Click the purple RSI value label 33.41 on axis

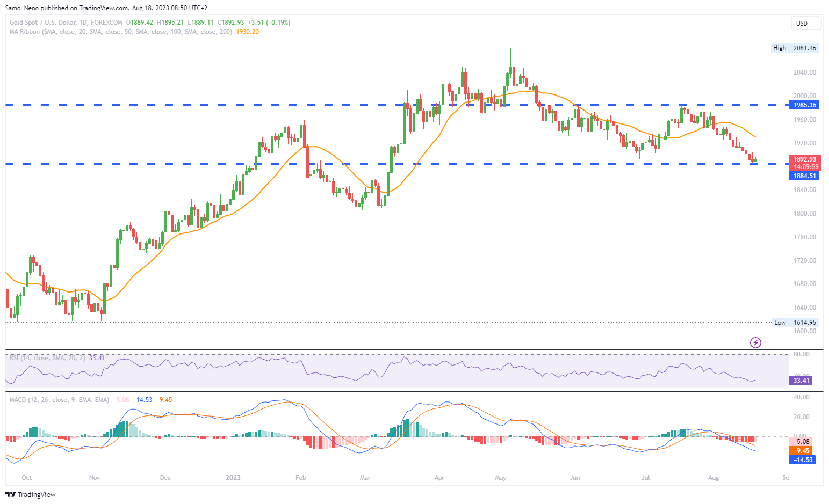pyautogui.click(x=801, y=381)
